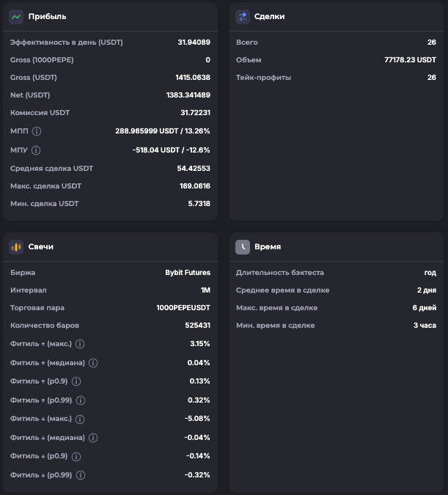Click the info icon next to МПУ
The height and width of the screenshot is (495, 448).
point(36,150)
